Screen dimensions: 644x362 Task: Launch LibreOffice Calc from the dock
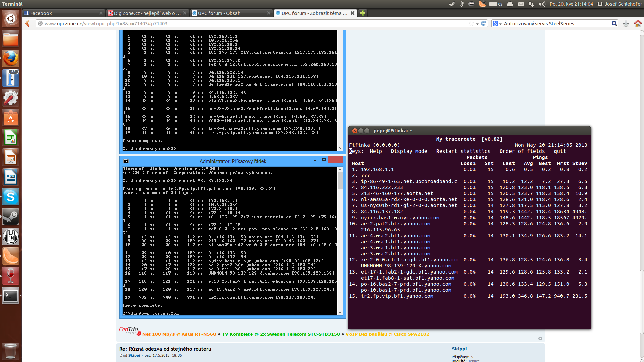pyautogui.click(x=11, y=137)
